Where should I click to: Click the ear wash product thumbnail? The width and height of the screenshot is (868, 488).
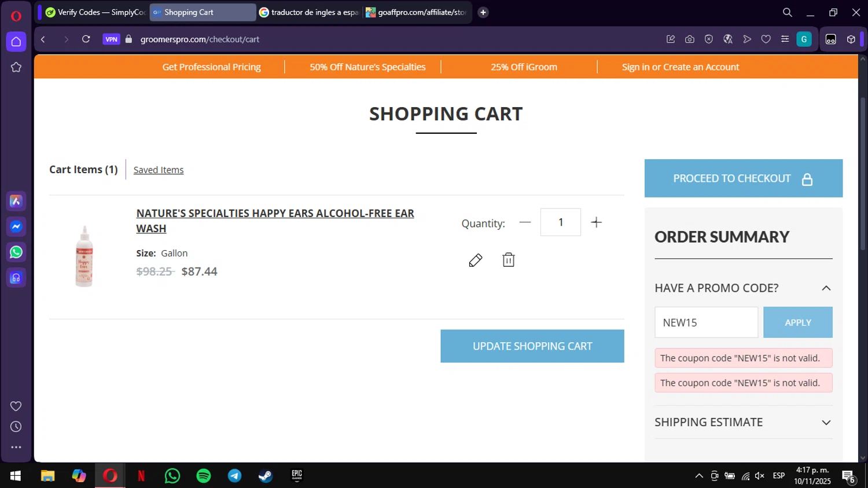click(84, 256)
